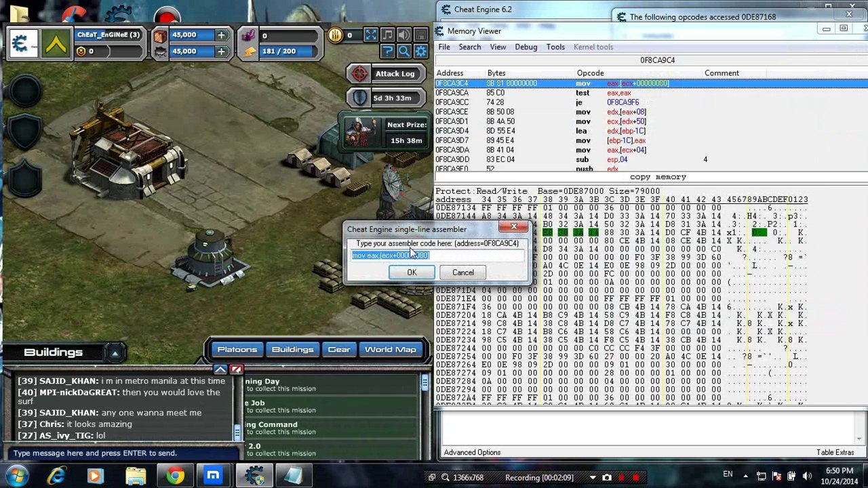868x488 pixels.
Task: Open the World Map tab
Action: tap(390, 350)
